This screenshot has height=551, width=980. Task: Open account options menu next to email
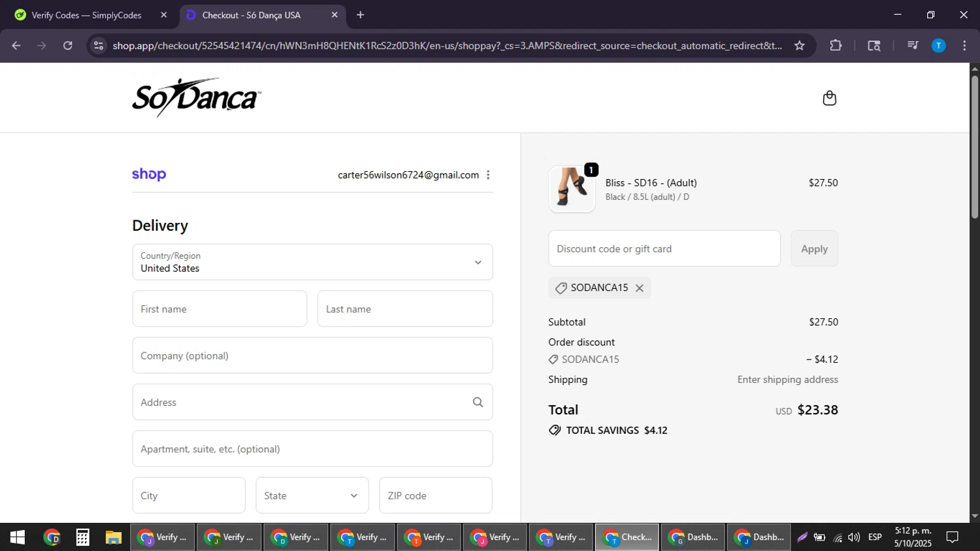point(488,175)
